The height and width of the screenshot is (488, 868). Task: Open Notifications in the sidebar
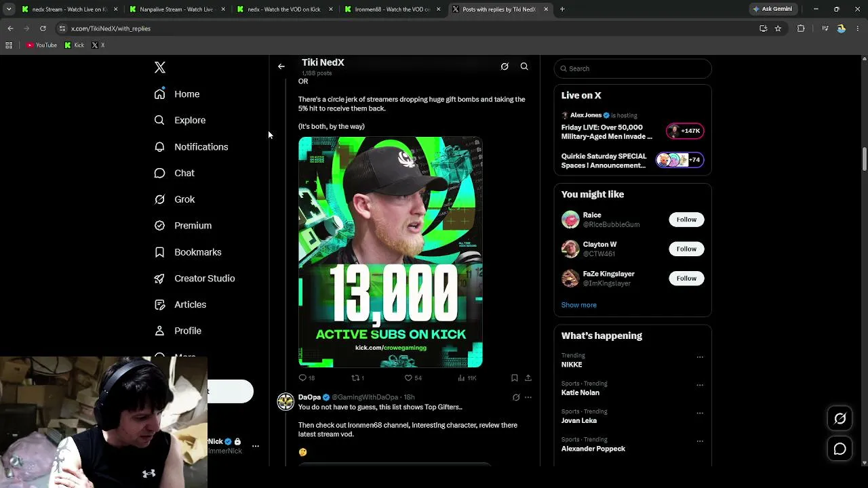pos(191,147)
